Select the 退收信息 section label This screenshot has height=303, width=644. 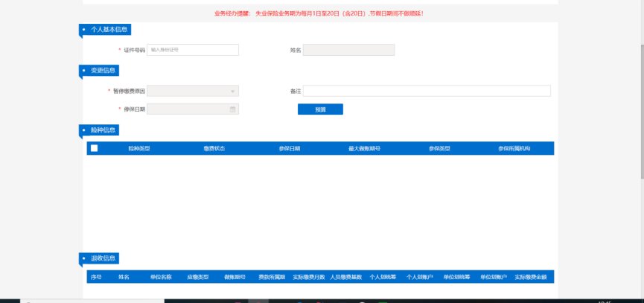click(x=103, y=258)
